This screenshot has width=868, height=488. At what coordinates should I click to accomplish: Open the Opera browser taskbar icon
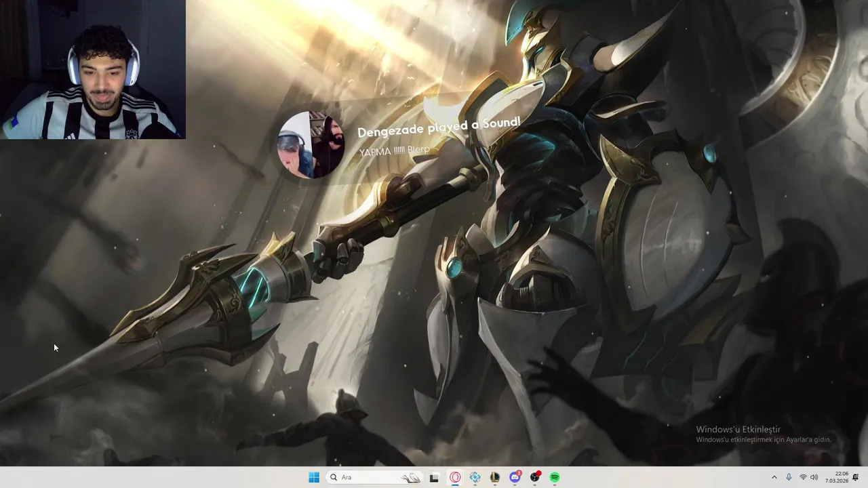click(455, 477)
